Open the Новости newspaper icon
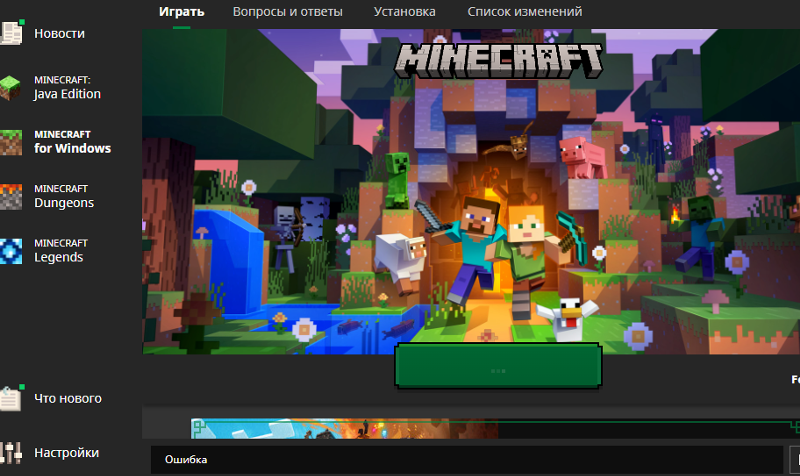 pyautogui.click(x=11, y=34)
